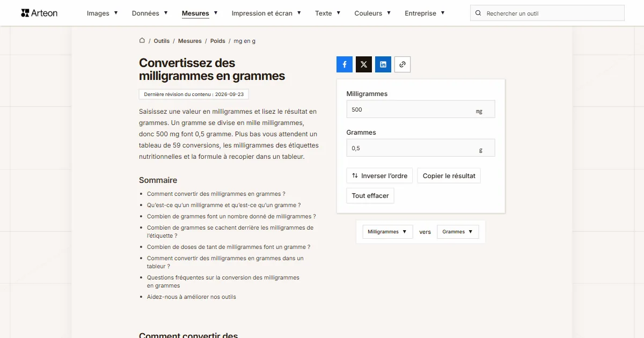This screenshot has width=644, height=338.
Task: Open the Mesures menu
Action: click(x=200, y=13)
